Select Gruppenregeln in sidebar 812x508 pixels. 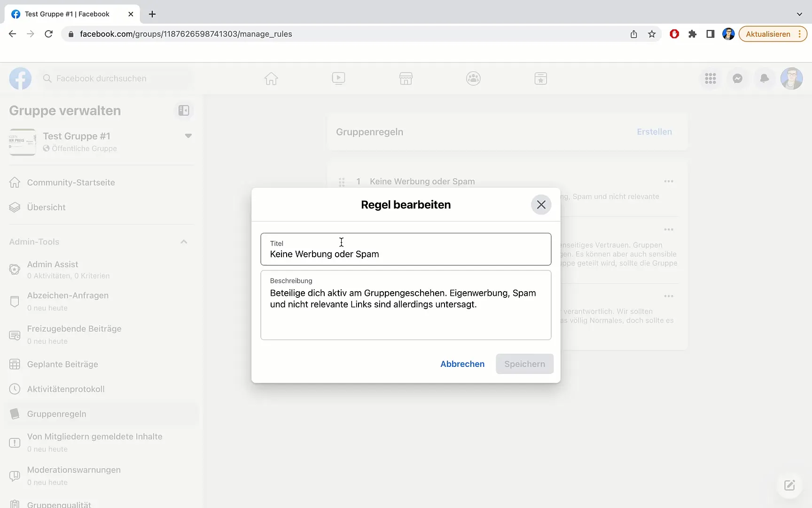(101, 414)
